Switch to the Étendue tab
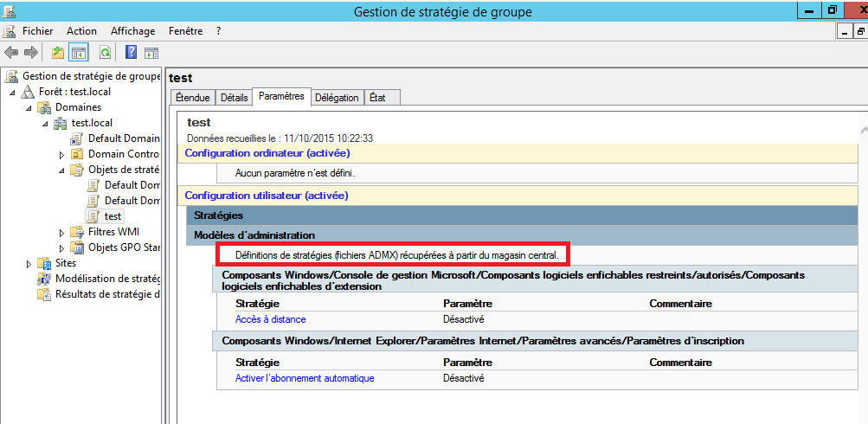 point(191,98)
